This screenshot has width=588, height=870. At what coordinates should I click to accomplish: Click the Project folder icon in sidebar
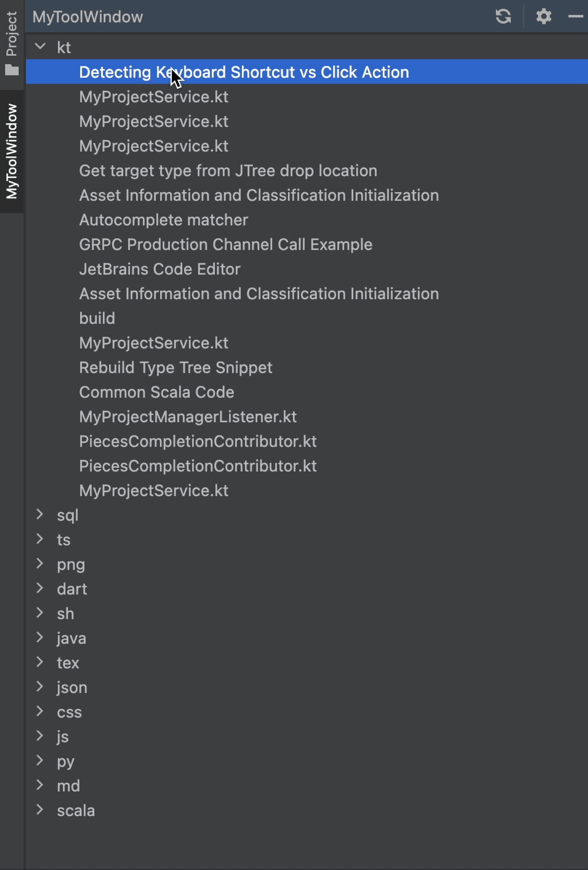point(12,70)
